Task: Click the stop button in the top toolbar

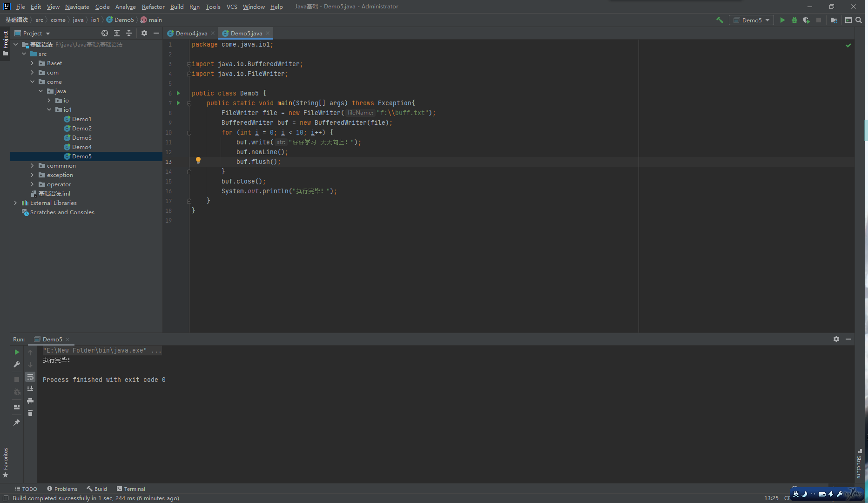Action: pos(819,20)
